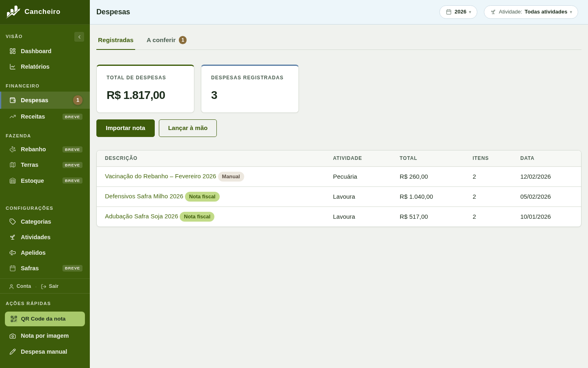Image resolution: width=588 pixels, height=368 pixels.
Task: Collapse the sidebar with the chevron button
Action: click(79, 37)
